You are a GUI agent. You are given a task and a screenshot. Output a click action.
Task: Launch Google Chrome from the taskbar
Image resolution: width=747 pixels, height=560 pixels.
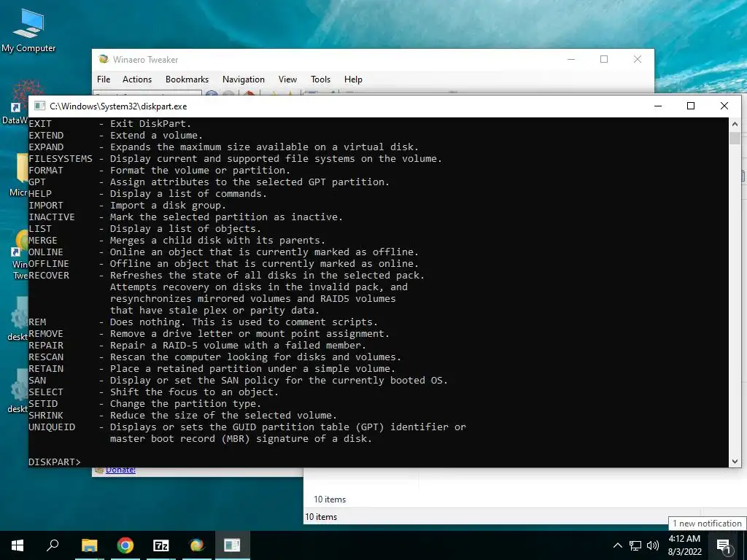(x=125, y=545)
